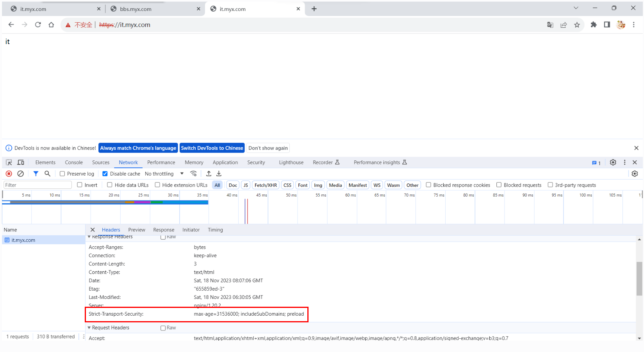Filter requests by Fetch/XHR

tap(266, 185)
